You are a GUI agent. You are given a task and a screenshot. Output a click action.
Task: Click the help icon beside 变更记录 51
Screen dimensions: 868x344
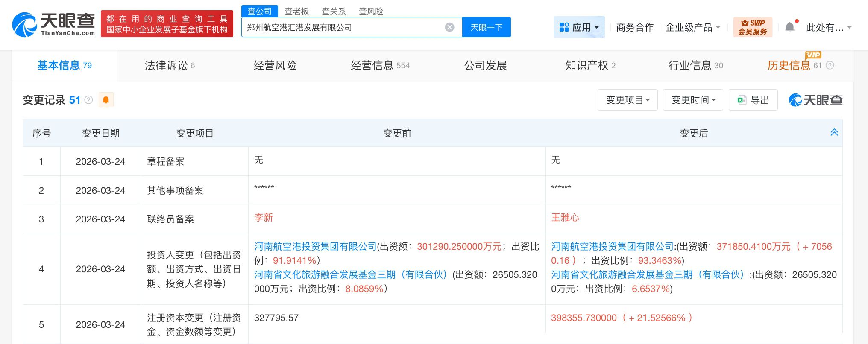[x=88, y=100]
